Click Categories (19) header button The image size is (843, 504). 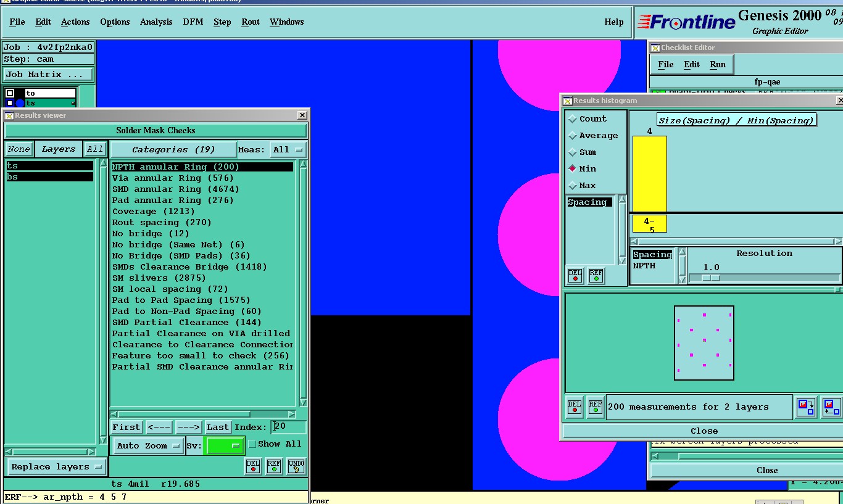(x=173, y=149)
